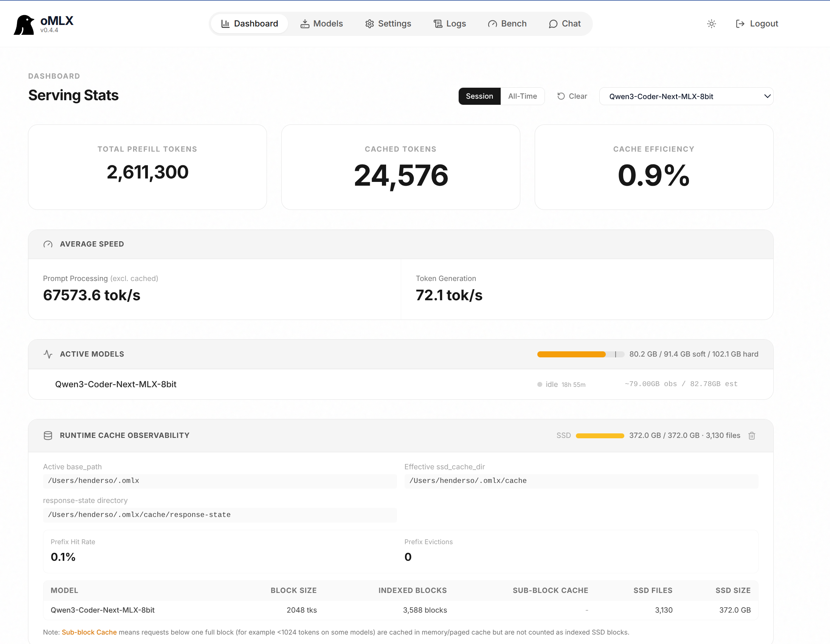Click the SSD usage progress bar

pos(600,436)
